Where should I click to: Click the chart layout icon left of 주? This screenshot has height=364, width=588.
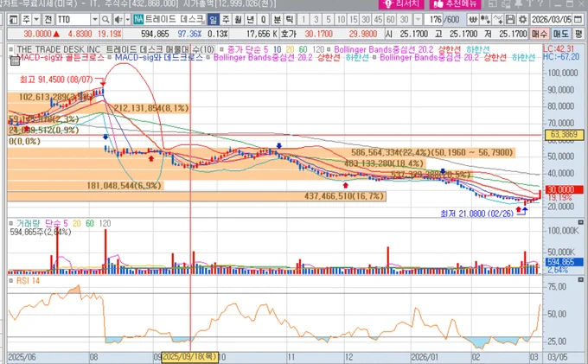pyautogui.click(x=14, y=19)
